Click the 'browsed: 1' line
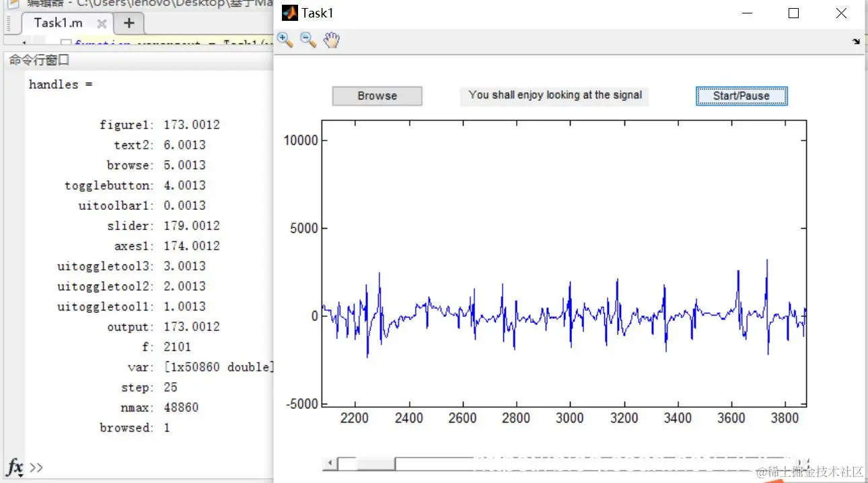This screenshot has width=868, height=483. [x=135, y=428]
